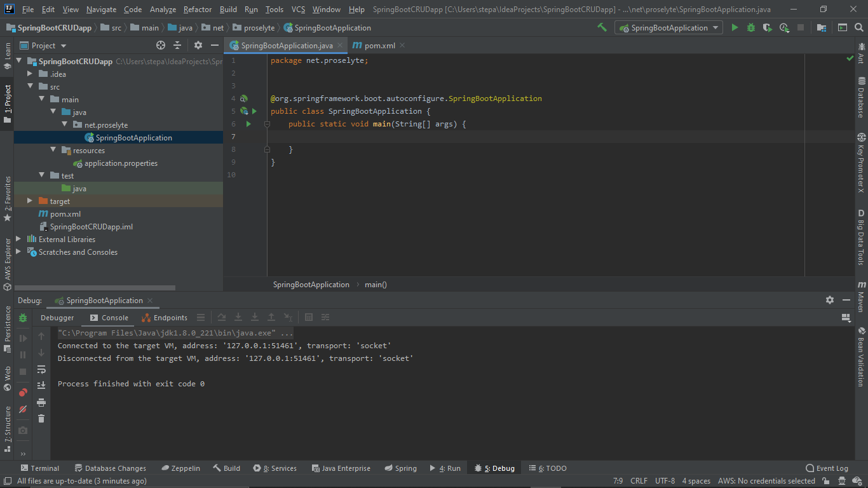This screenshot has height=488, width=868.
Task: Expand External Libraries node
Action: click(x=18, y=239)
